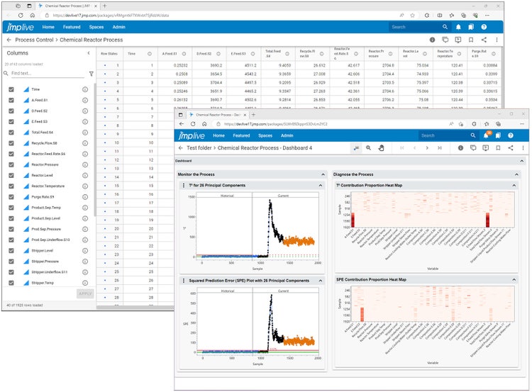Show info for the Time column in the list
The width and height of the screenshot is (532, 392).
point(85,90)
